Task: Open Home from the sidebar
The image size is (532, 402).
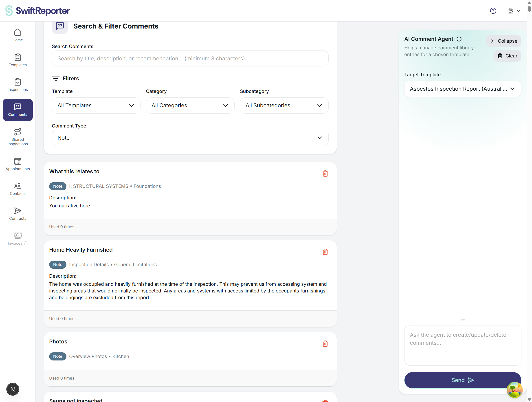Action: click(x=17, y=35)
